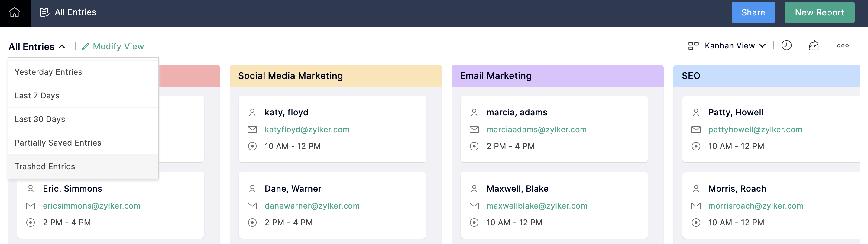Image resolution: width=868 pixels, height=244 pixels.
Task: Click the radio icon beside Patty Howell's time slot
Action: 695,147
